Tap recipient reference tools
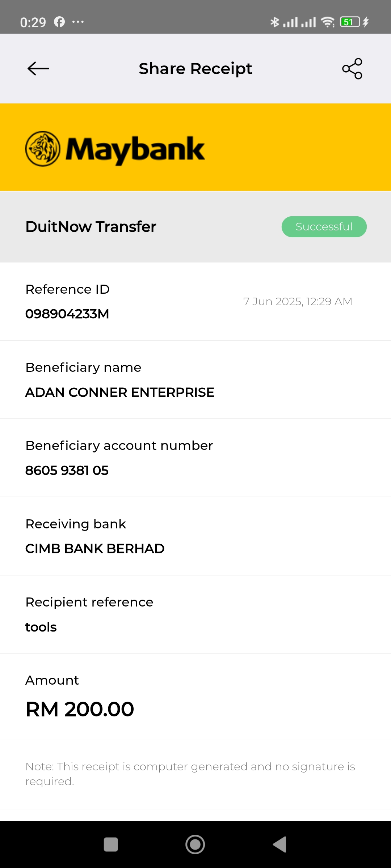 pyautogui.click(x=41, y=627)
